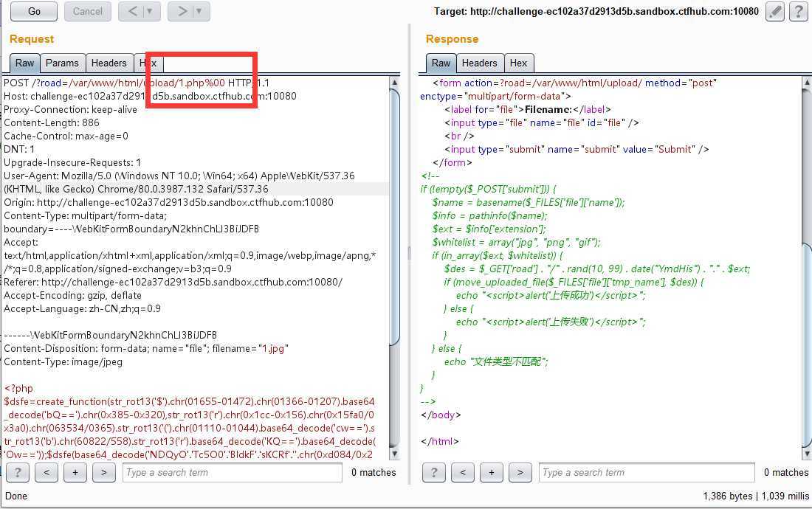
Task: Click the Cancel button
Action: tap(88, 11)
